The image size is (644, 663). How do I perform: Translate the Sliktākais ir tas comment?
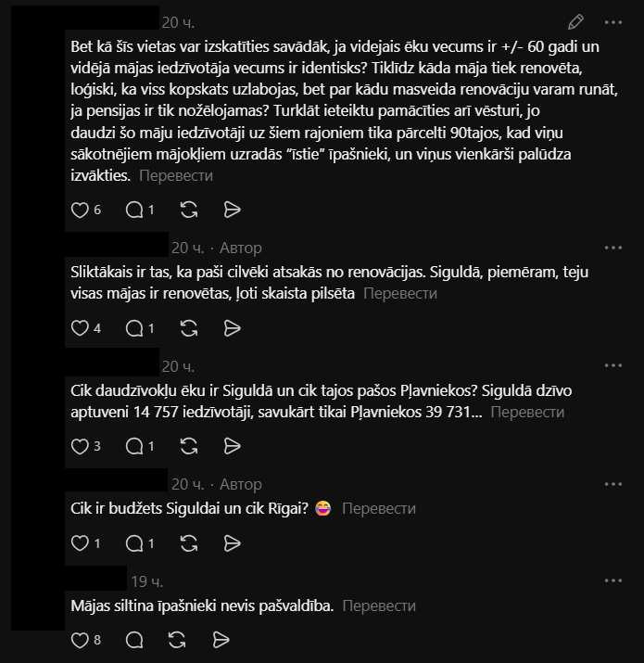pos(400,293)
